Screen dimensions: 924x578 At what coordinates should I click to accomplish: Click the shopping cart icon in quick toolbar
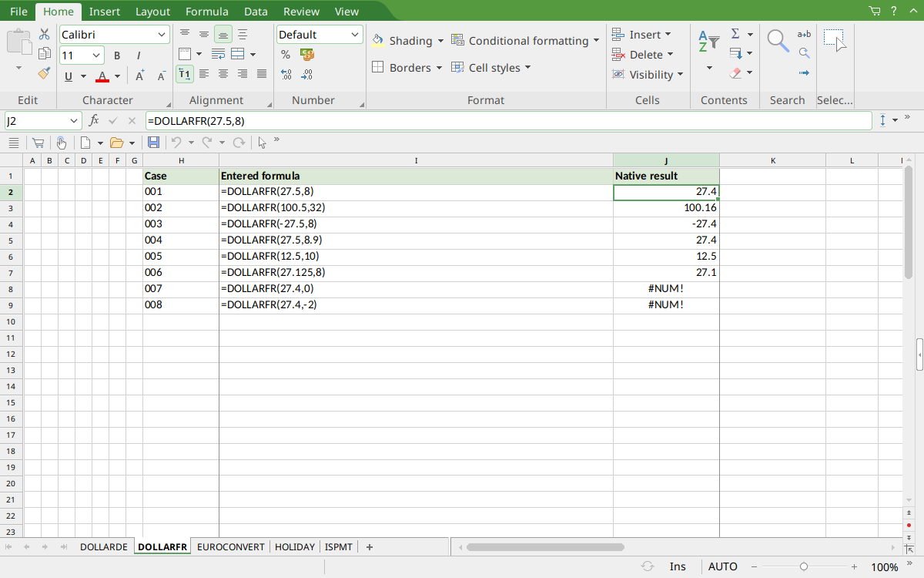(37, 143)
